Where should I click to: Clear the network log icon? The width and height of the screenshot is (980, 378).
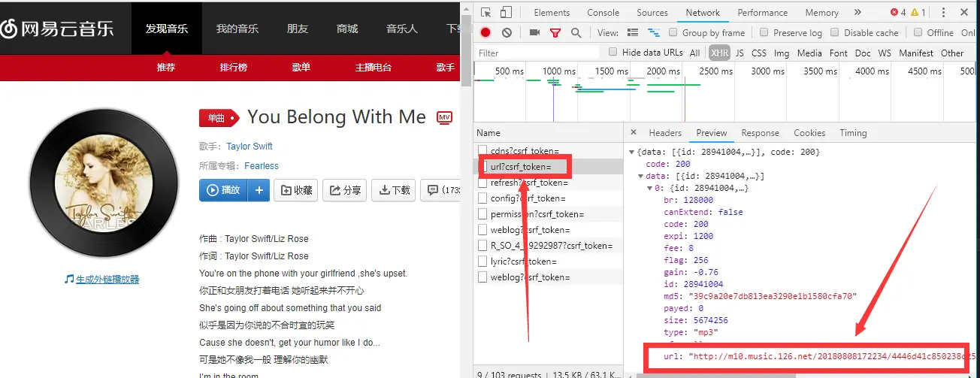point(507,32)
